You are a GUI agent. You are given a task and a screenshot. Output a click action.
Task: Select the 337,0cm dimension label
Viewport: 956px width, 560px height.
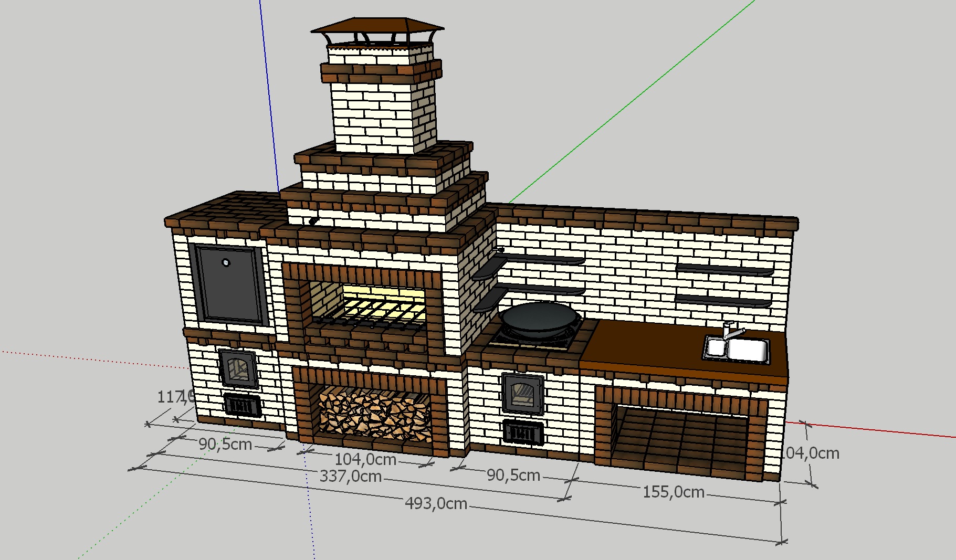[x=351, y=476]
